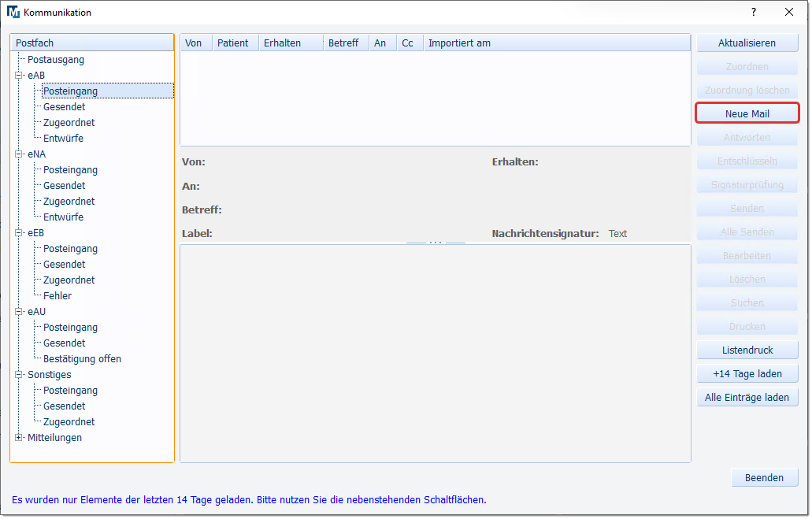Collapse the eAU mailbox node
812x519 pixels.
[19, 311]
